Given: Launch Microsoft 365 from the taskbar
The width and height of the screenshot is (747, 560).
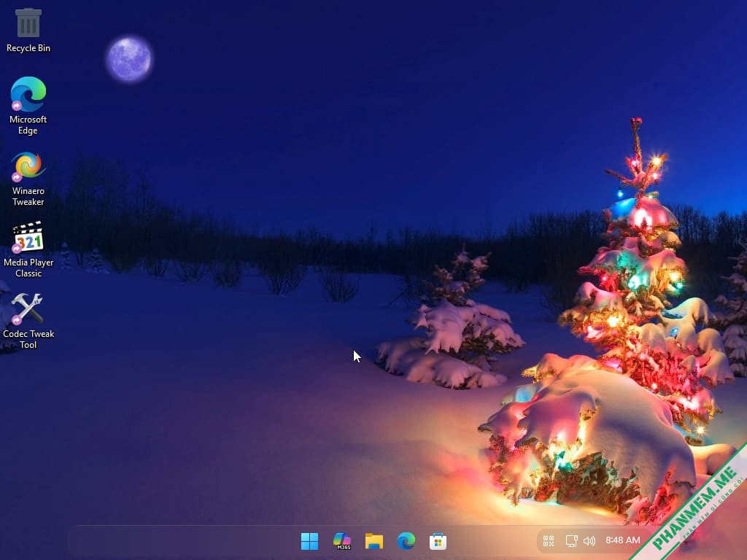Looking at the screenshot, I should point(342,541).
